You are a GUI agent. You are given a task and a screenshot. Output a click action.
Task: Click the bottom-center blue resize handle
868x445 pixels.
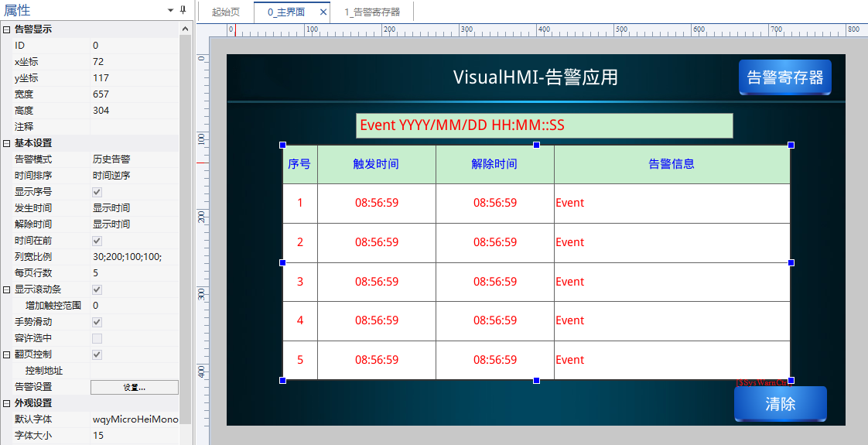pos(536,380)
